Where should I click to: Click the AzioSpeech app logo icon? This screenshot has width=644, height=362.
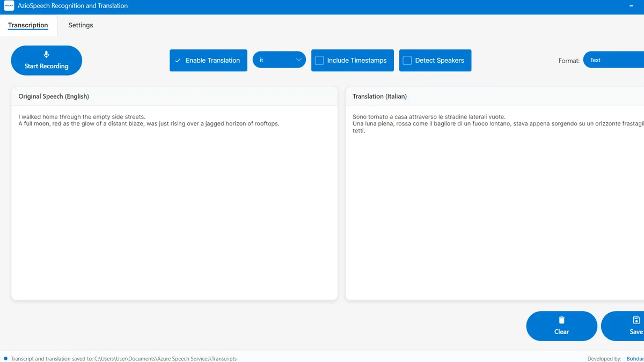(x=9, y=6)
